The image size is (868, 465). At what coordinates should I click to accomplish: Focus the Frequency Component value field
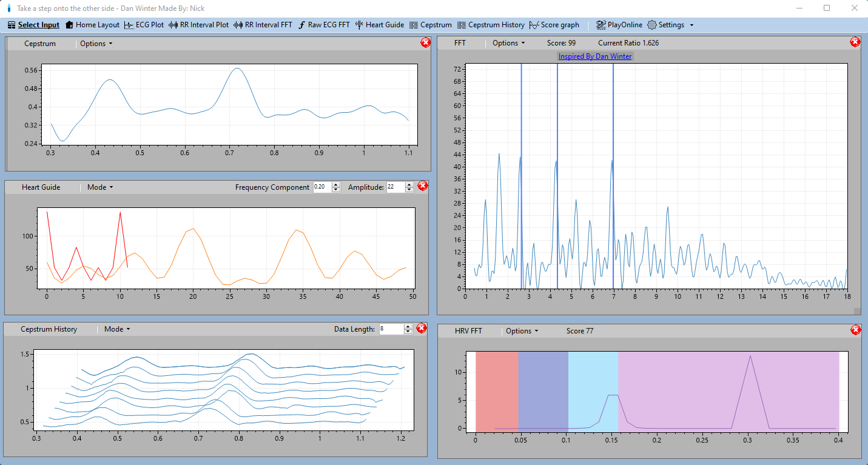323,187
